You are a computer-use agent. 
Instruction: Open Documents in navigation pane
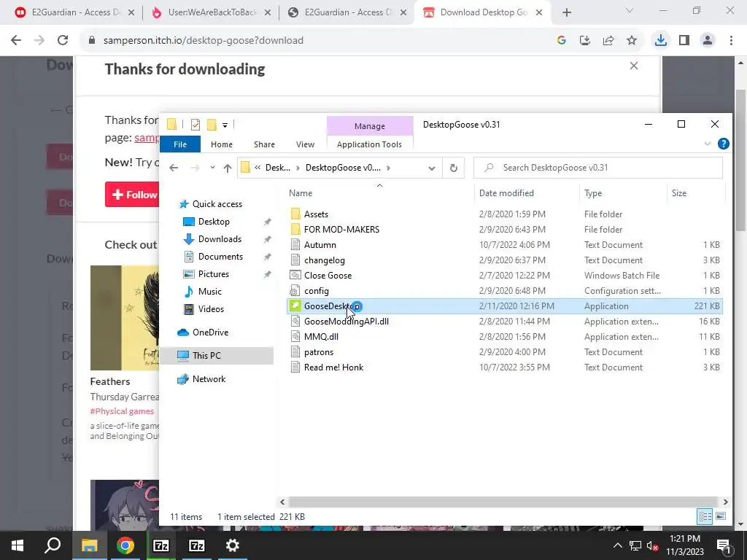coord(220,257)
